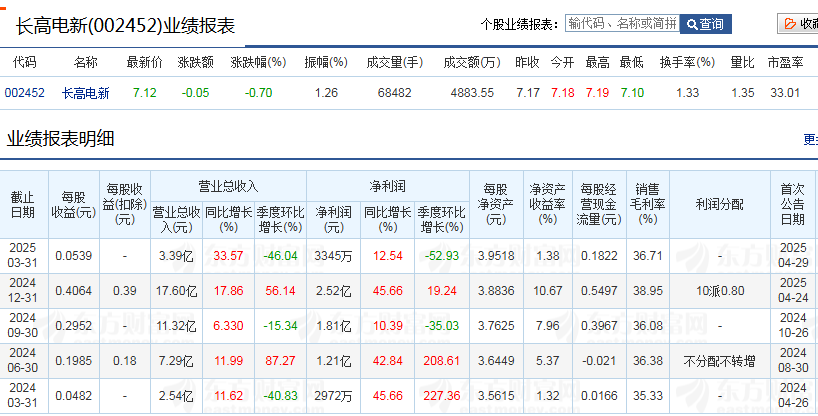This screenshot has height=416, width=818.
Task: Click the 10派0.80 dividend cell
Action: 719,291
